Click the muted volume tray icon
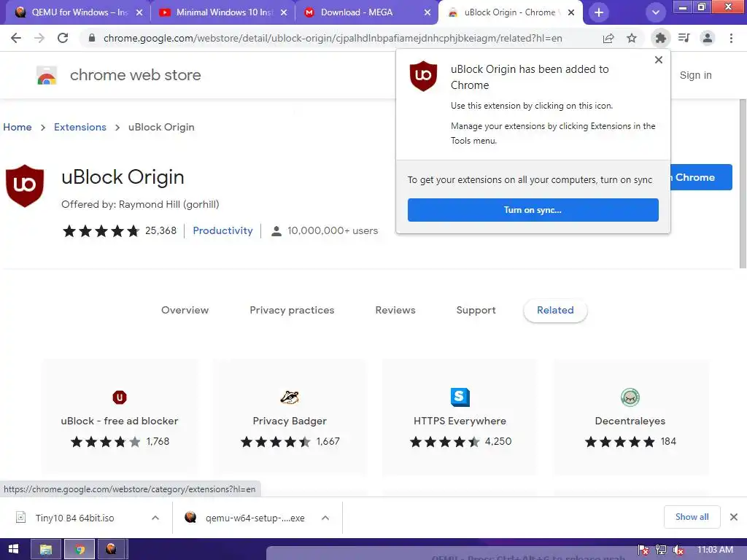The height and width of the screenshot is (560, 747). click(678, 550)
